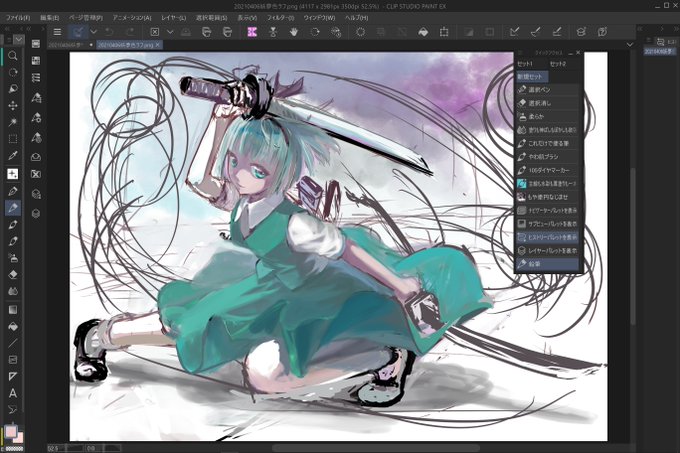The image size is (680, 453).
Task: Toggle Snap to Ruler on command bar
Action: point(514,32)
